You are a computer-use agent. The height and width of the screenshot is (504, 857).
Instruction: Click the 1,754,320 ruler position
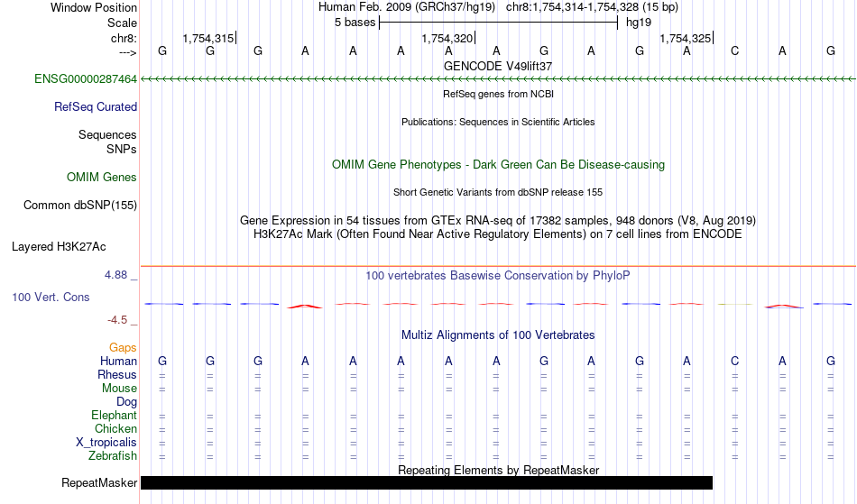pos(447,38)
